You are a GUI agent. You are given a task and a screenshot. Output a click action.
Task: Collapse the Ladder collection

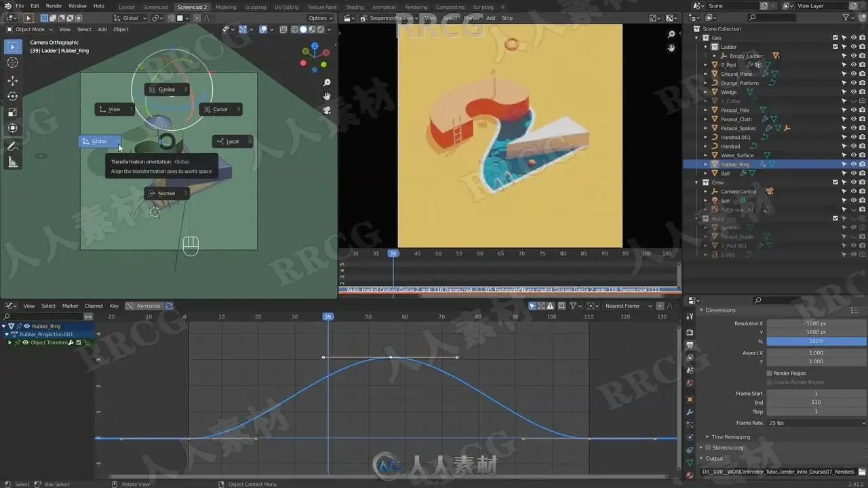coord(706,47)
